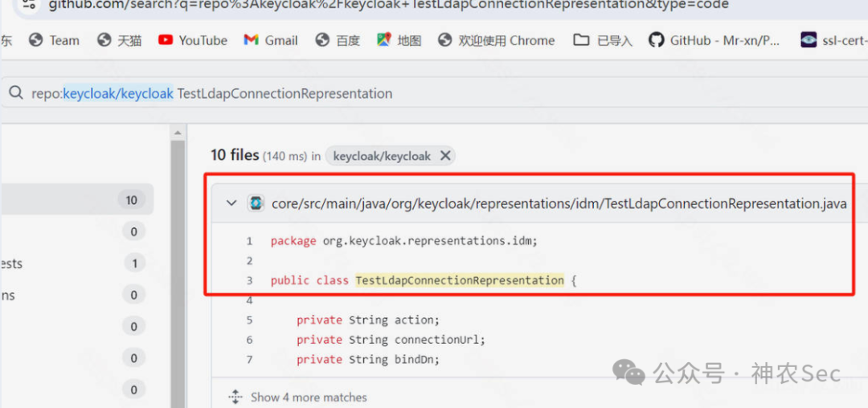
Task: Click the sidebar scrollbar up arrow
Action: pos(178,133)
